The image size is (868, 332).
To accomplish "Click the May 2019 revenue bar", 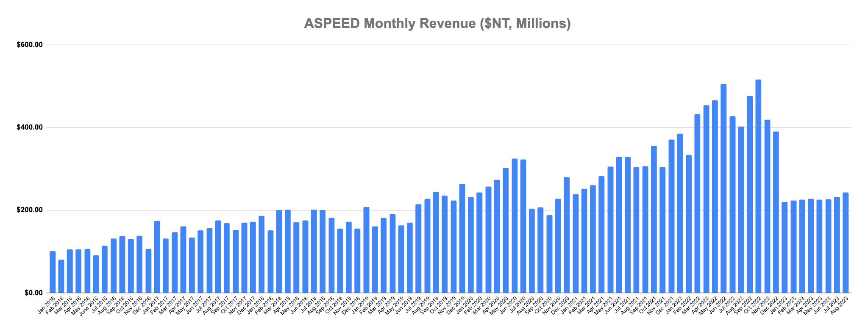I will pyautogui.click(x=401, y=259).
